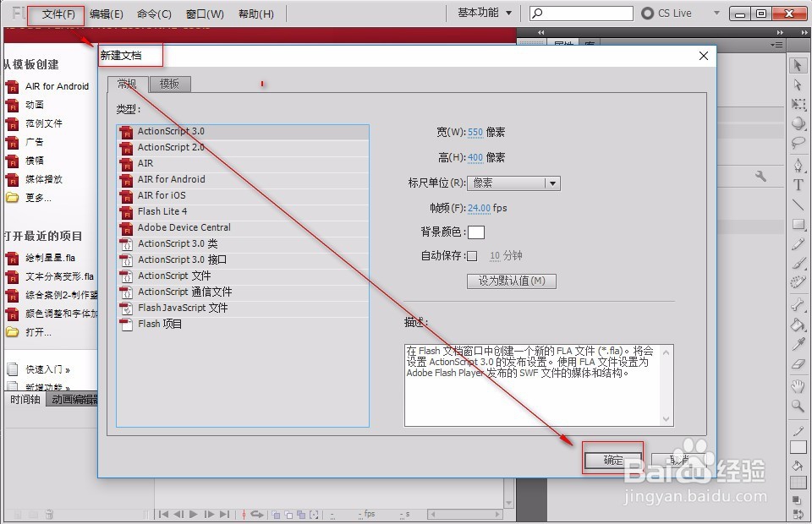Switch to the 模板 tab
This screenshot has height=524, width=812.
pos(170,84)
